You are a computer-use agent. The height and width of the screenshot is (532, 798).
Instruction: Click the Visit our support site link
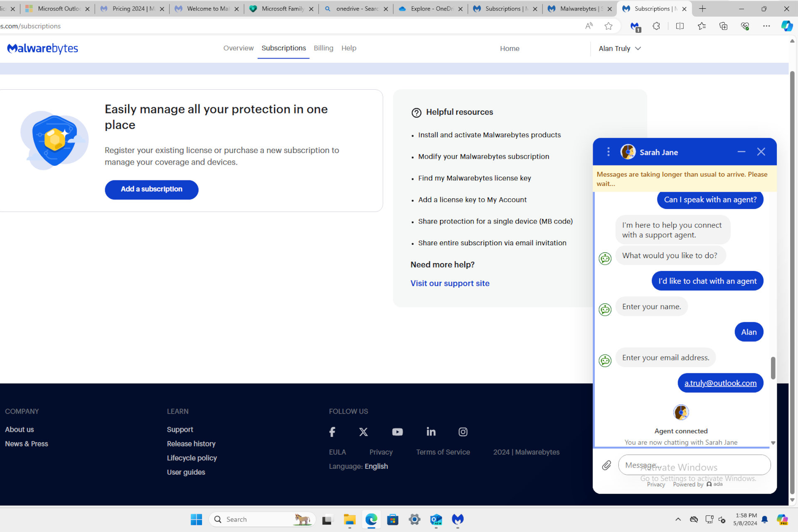(450, 283)
